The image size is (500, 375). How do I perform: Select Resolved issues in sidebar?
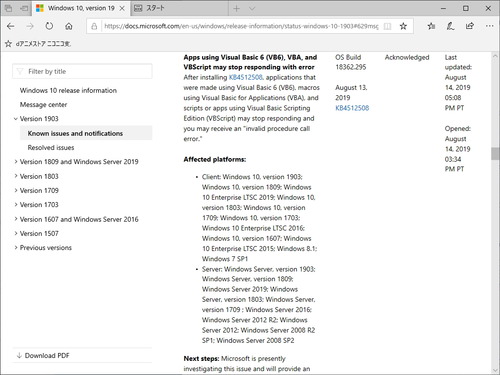pyautogui.click(x=51, y=148)
